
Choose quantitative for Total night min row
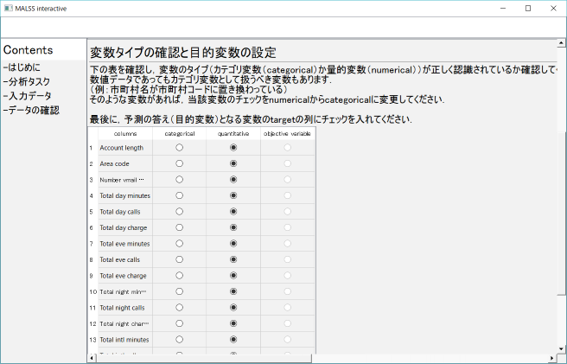[233, 291]
